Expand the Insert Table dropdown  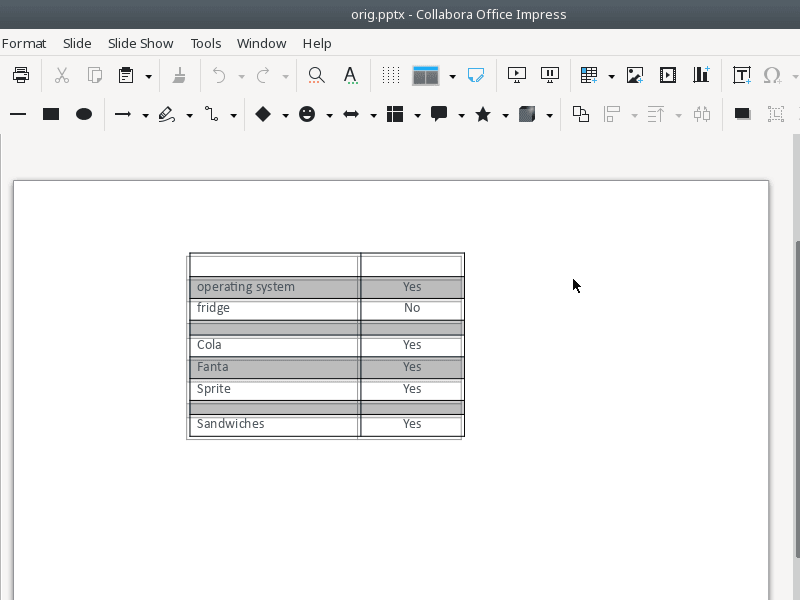pyautogui.click(x=611, y=74)
